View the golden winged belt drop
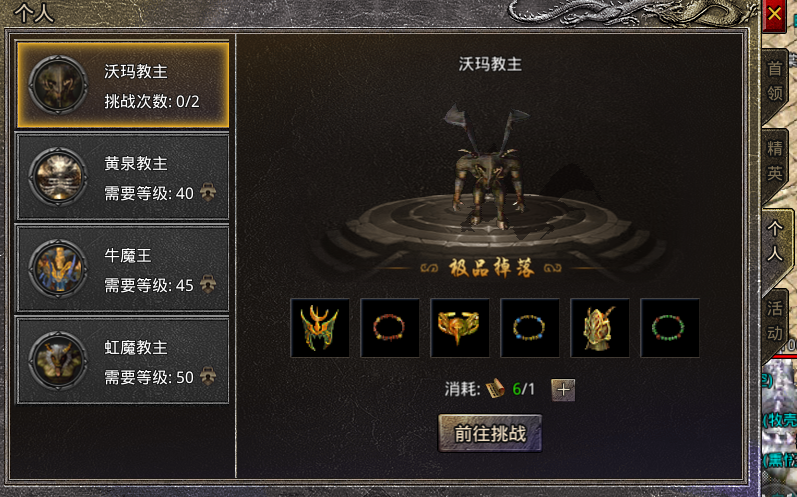Image resolution: width=797 pixels, height=497 pixels. [460, 328]
